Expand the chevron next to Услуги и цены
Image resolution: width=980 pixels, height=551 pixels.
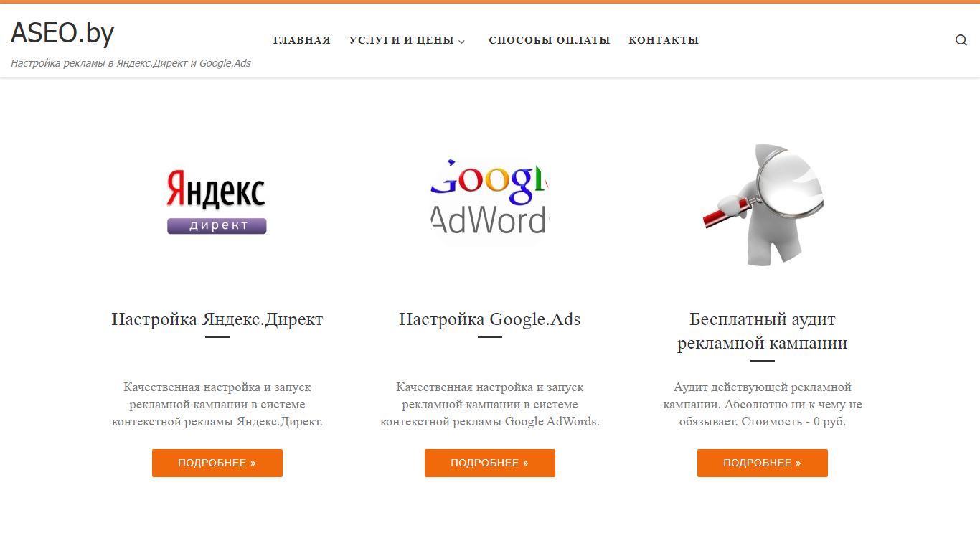461,42
